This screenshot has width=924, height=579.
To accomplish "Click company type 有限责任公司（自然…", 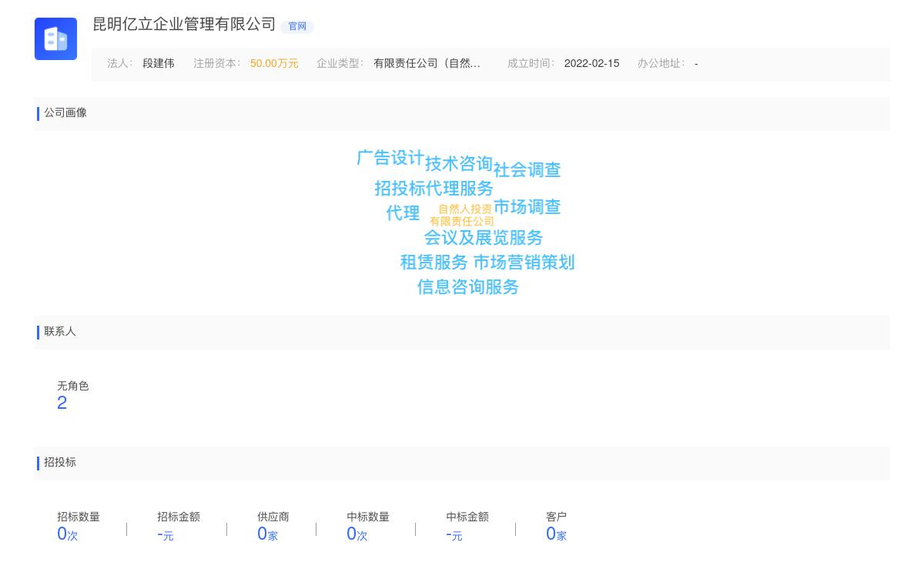I will [x=427, y=64].
